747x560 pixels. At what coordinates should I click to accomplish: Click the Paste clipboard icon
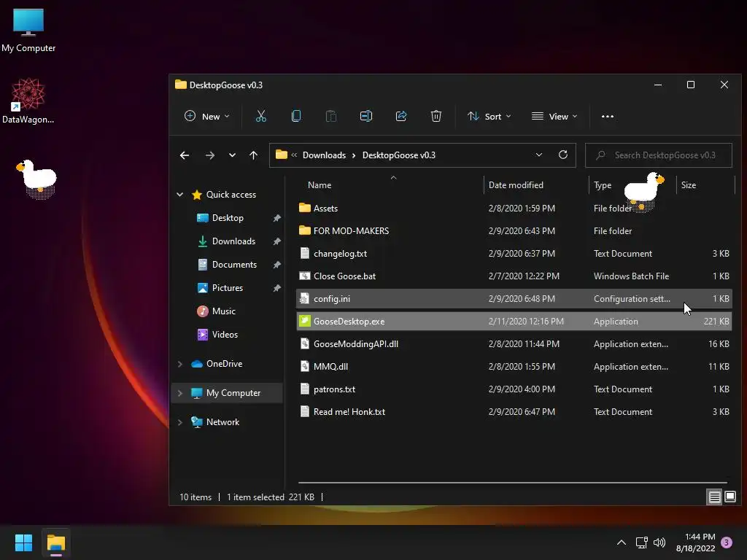click(330, 116)
